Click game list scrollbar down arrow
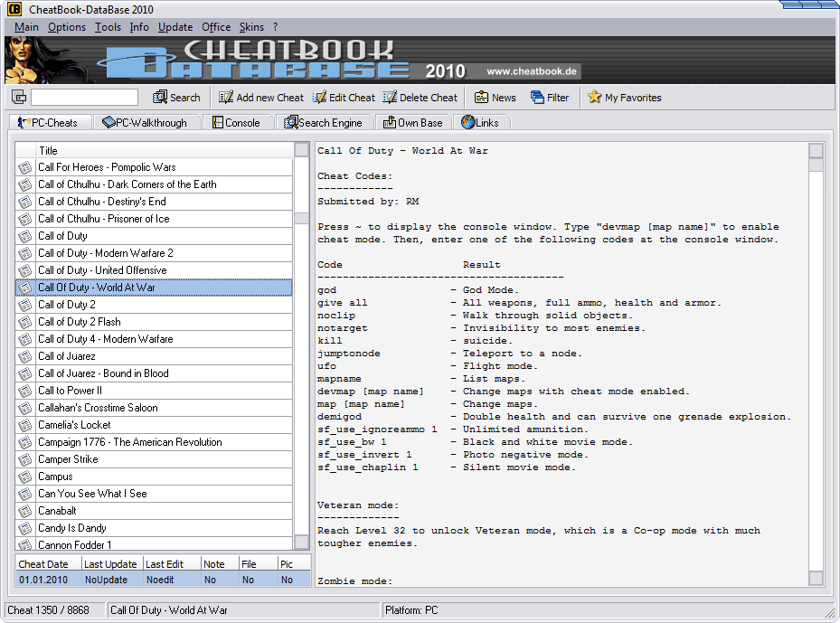Image resolution: width=840 pixels, height=623 pixels. [x=302, y=543]
